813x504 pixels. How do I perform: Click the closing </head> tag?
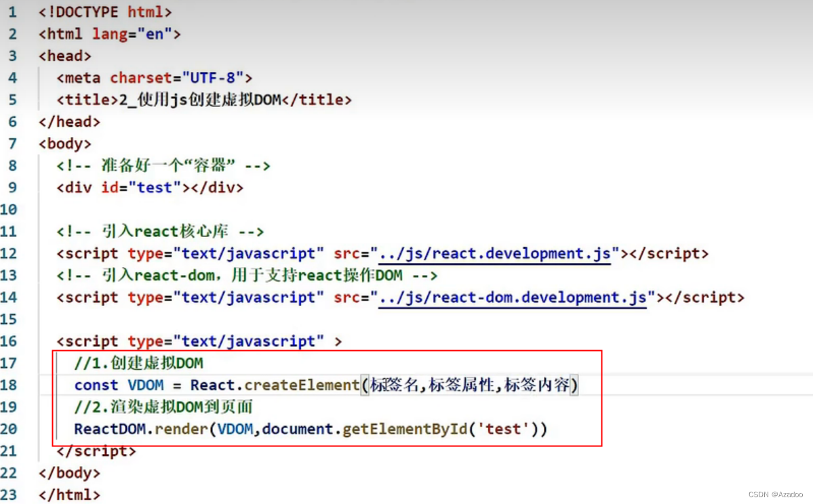(x=69, y=122)
